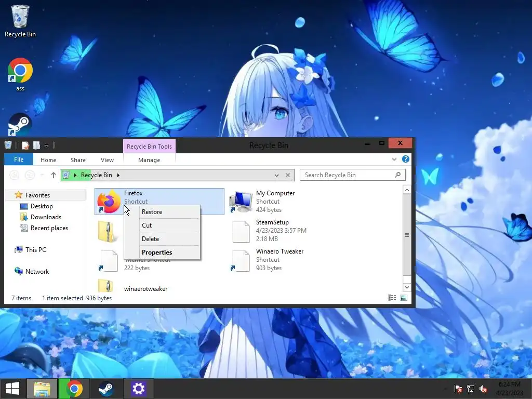Screen dimensions: 532x399
Task: Expand the Recycle Bin breadcrumb arrow
Action: (118, 175)
